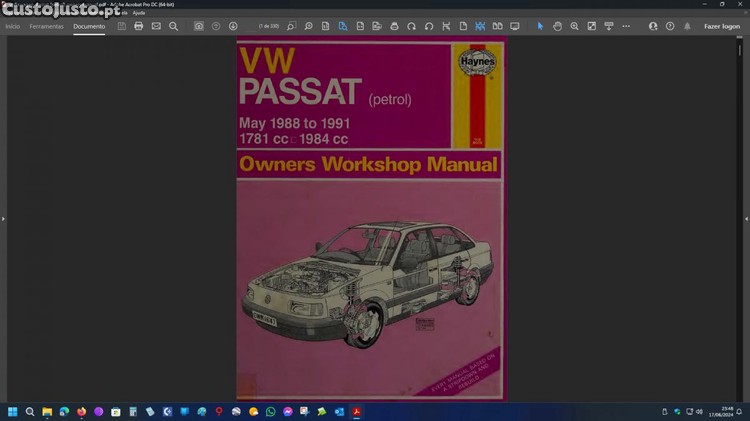Screen dimensions: 750x421
Task: Go to previous page arrow
Action: [216, 26]
